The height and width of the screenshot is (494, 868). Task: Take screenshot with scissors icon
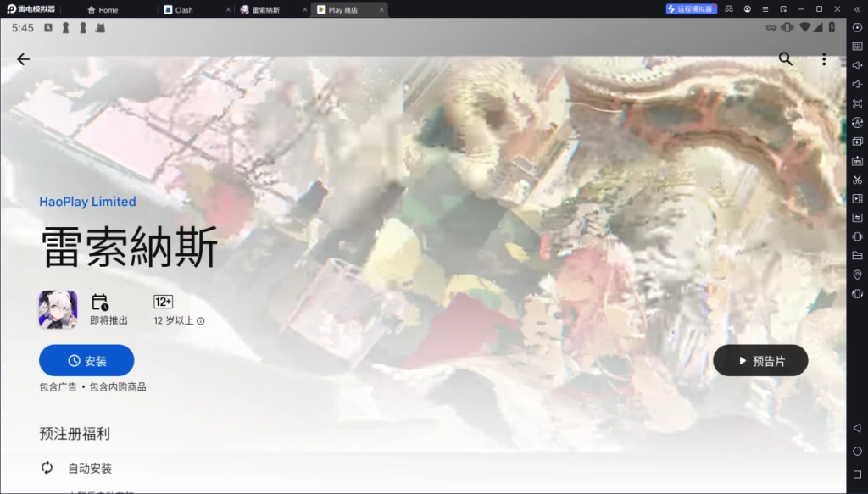coord(858,180)
